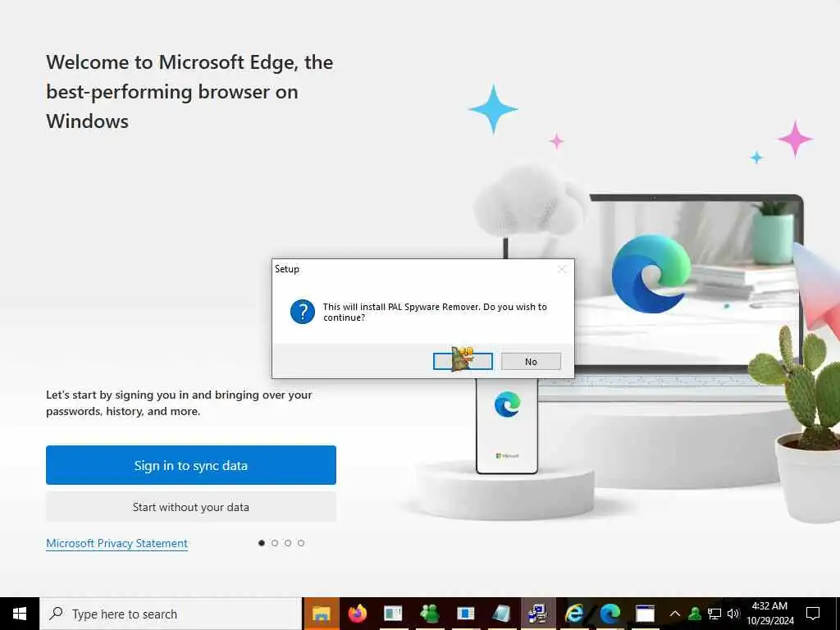Viewport: 840px width, 630px height.
Task: Click the Type here to search box
Action: pos(171,614)
